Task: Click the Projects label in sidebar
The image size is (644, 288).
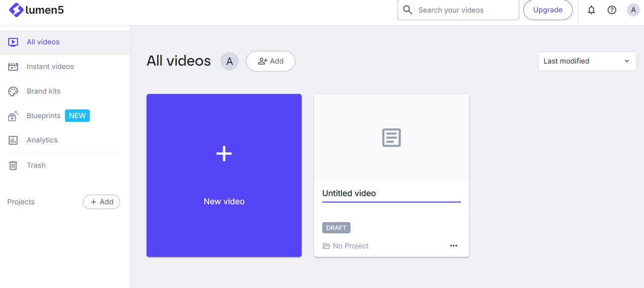Action: coord(21,202)
